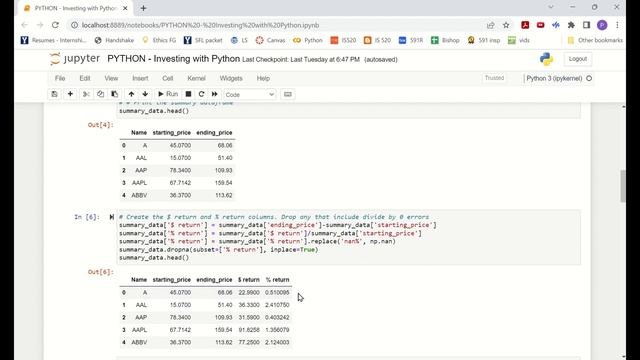Image resolution: width=640 pixels, height=360 pixels.
Task: Move the selected cell up
Action: 131,94
